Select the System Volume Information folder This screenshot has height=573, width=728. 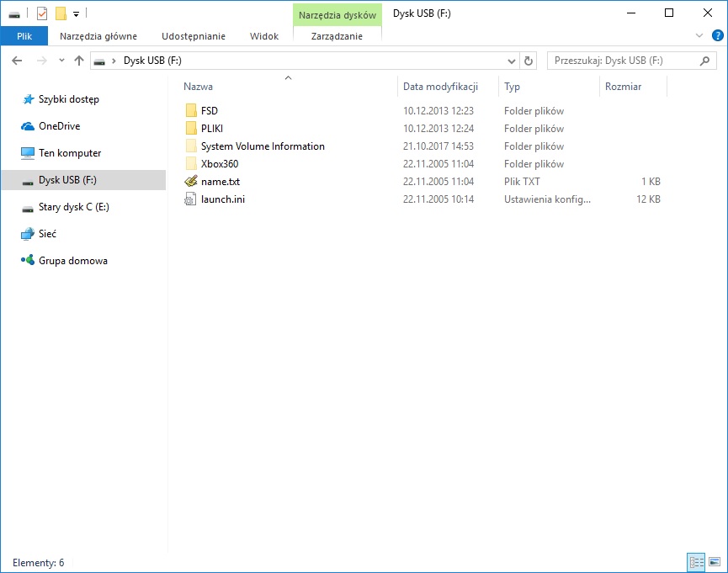point(263,146)
